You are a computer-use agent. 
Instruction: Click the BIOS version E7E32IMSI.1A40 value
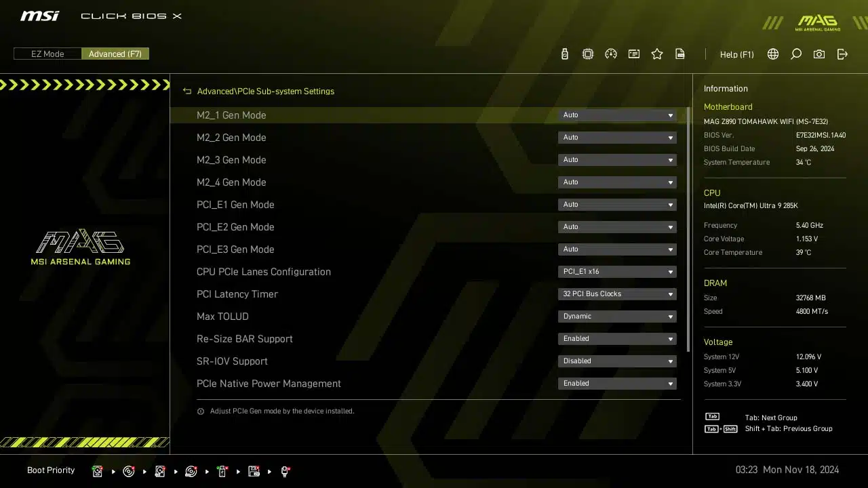(x=821, y=136)
